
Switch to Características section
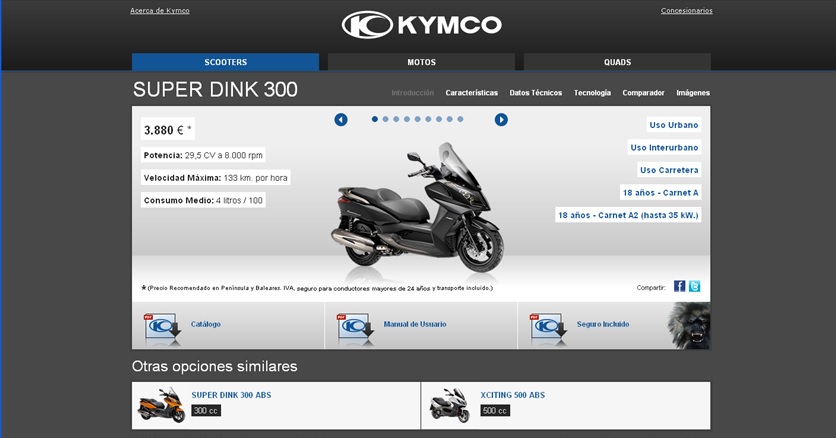pos(472,93)
